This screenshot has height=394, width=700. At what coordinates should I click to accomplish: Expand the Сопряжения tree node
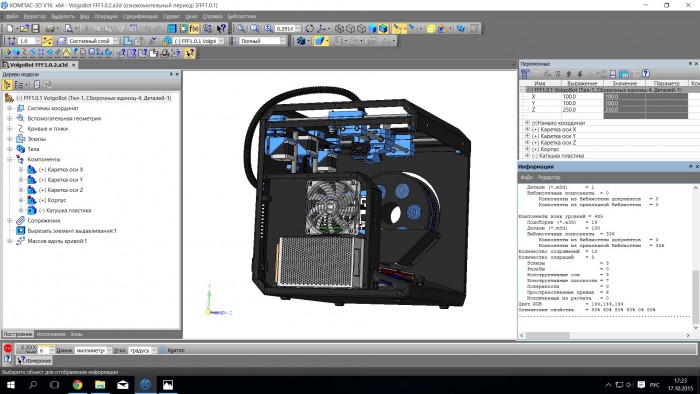click(9, 220)
